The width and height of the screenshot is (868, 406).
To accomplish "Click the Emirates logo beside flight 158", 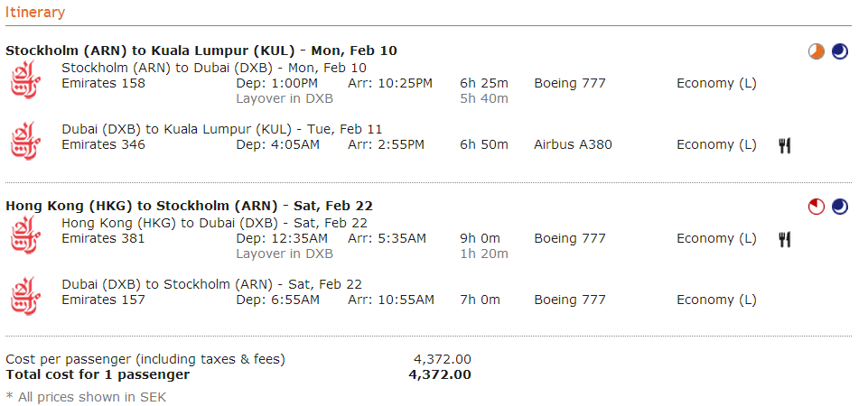I will 24,81.
